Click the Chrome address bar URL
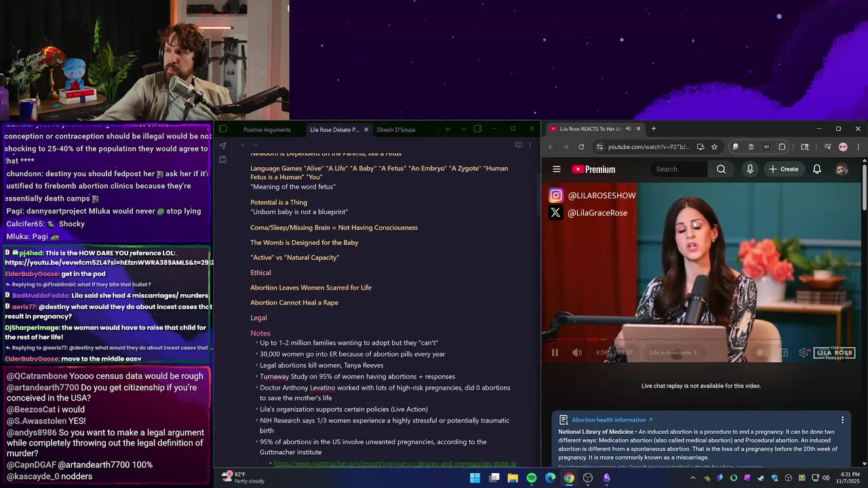The image size is (868, 488). point(649,146)
